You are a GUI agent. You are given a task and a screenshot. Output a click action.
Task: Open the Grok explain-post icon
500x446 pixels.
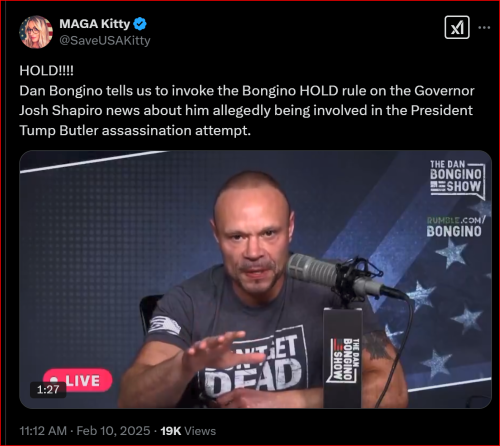point(457,27)
